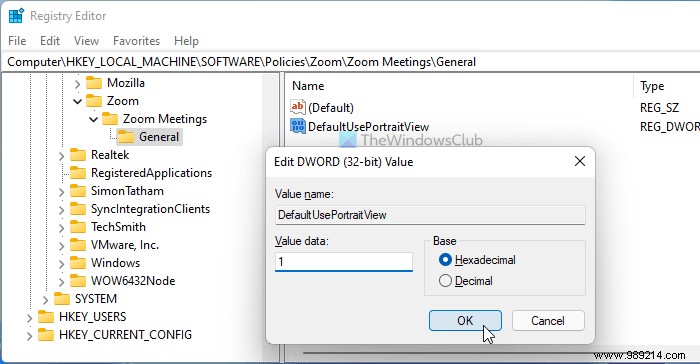700x364 pixels.
Task: Expand the Mozilla key
Action: 77,84
